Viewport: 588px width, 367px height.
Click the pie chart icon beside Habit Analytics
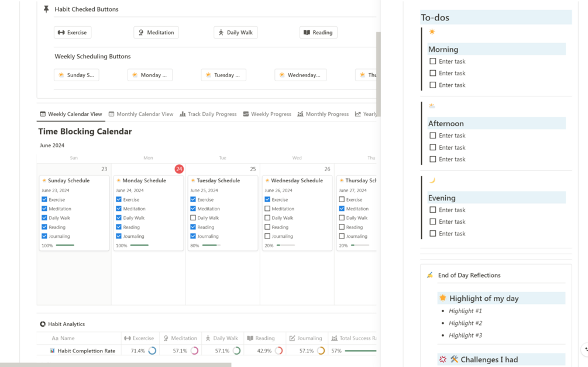click(x=43, y=324)
